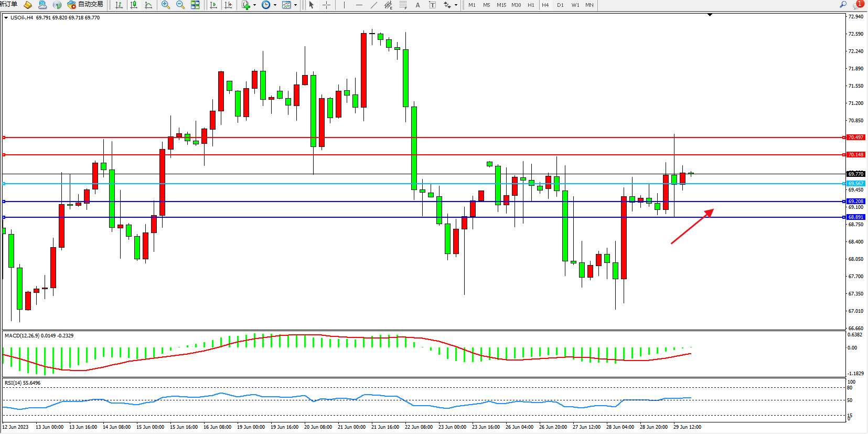Pick the text label tool (A)

point(417,5)
